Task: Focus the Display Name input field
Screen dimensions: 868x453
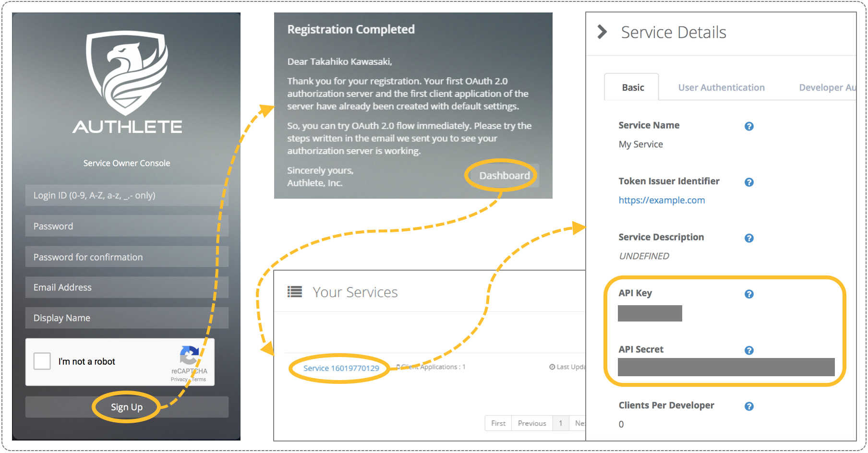Action: pos(127,318)
